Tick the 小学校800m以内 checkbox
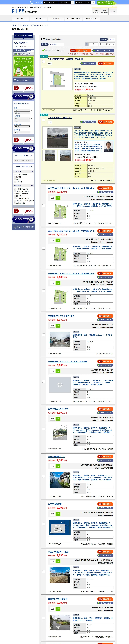The width and height of the screenshot is (129, 644). (15, 189)
